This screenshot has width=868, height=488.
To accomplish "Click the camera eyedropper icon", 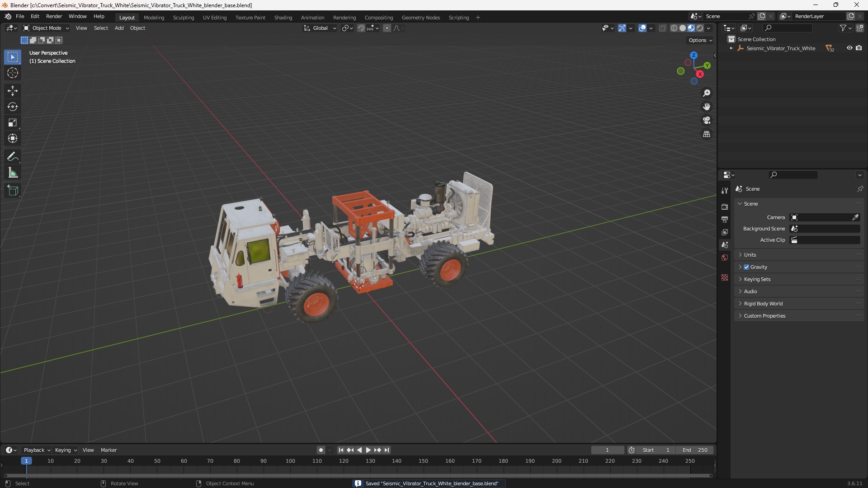I will (x=855, y=217).
